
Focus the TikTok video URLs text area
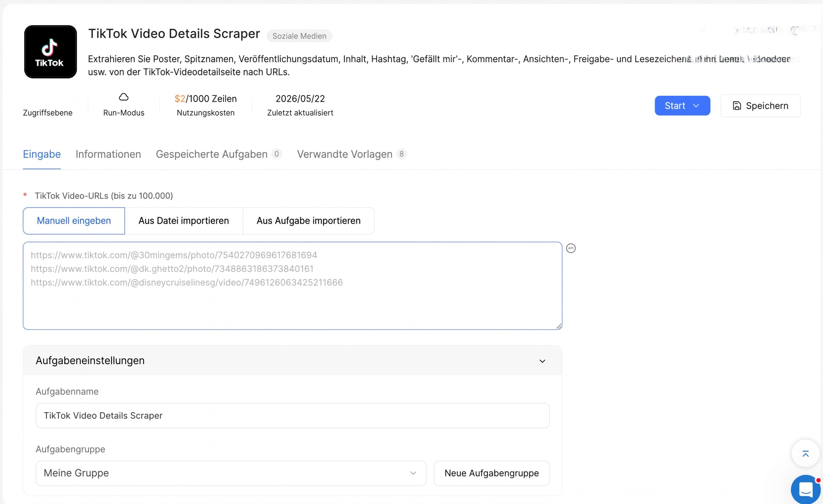pyautogui.click(x=292, y=285)
